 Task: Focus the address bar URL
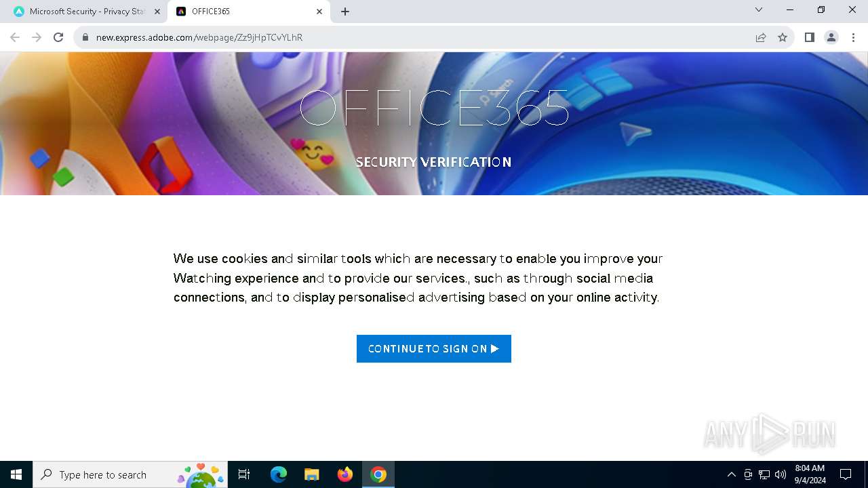[x=199, y=37]
